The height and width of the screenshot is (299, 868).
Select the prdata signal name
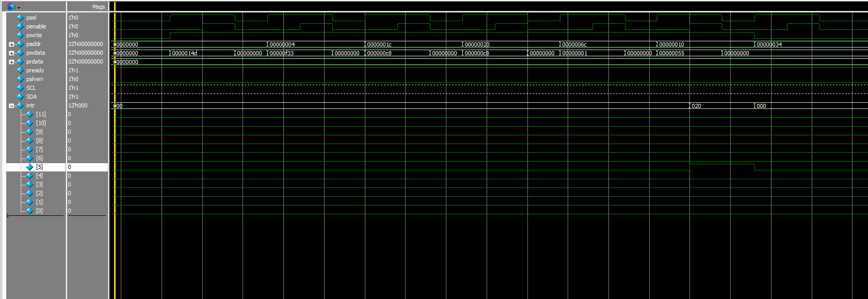click(35, 61)
